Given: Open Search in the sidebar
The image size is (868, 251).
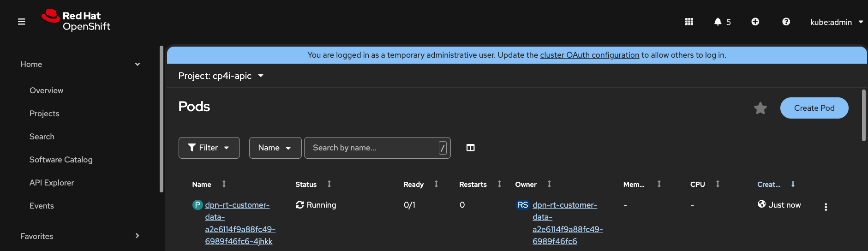Looking at the screenshot, I should click(42, 137).
